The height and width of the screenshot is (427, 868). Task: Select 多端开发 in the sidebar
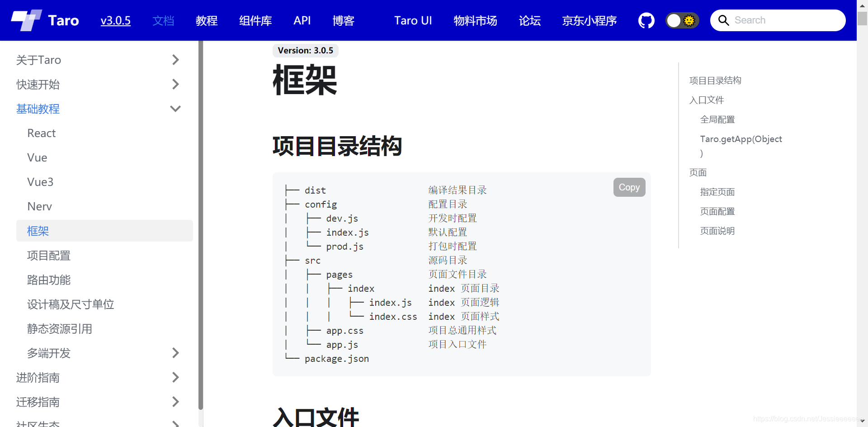pyautogui.click(x=49, y=353)
